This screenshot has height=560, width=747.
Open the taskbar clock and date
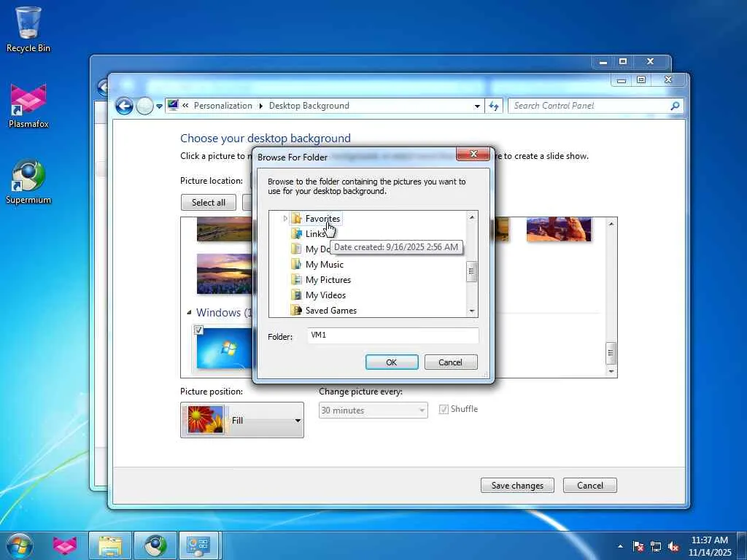click(710, 546)
